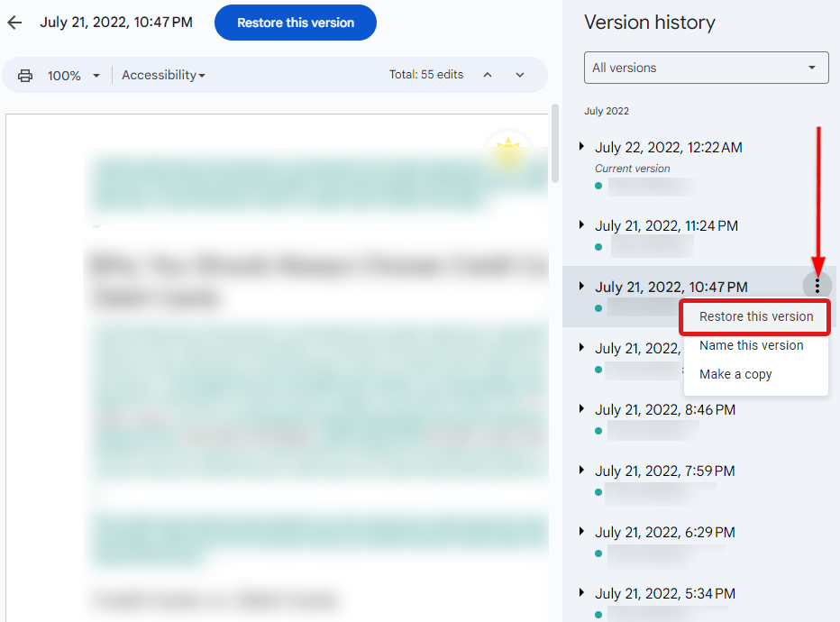Open the Accessibility dropdown menu
The height and width of the screenshot is (622, 840).
(x=163, y=75)
